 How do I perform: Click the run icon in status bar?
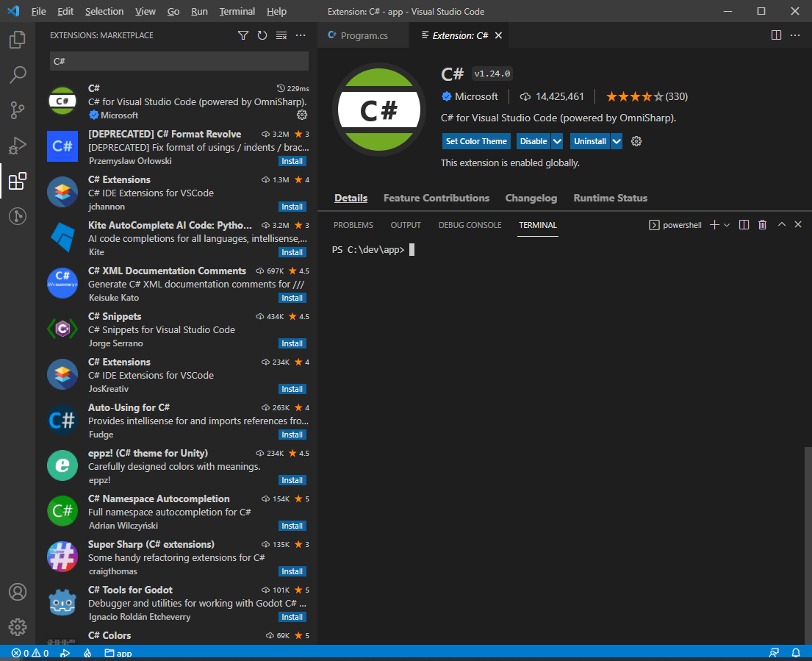65,653
